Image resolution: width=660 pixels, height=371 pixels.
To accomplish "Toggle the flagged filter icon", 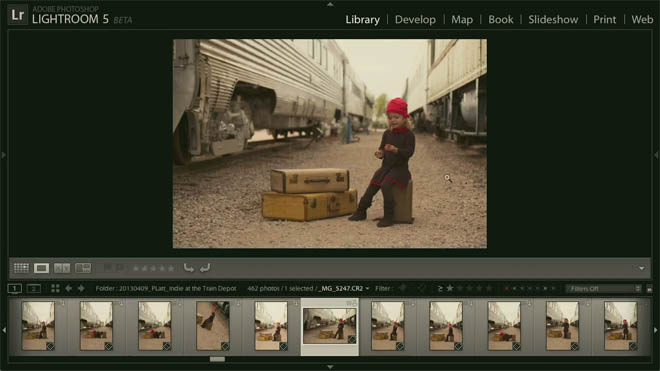I will (x=403, y=288).
